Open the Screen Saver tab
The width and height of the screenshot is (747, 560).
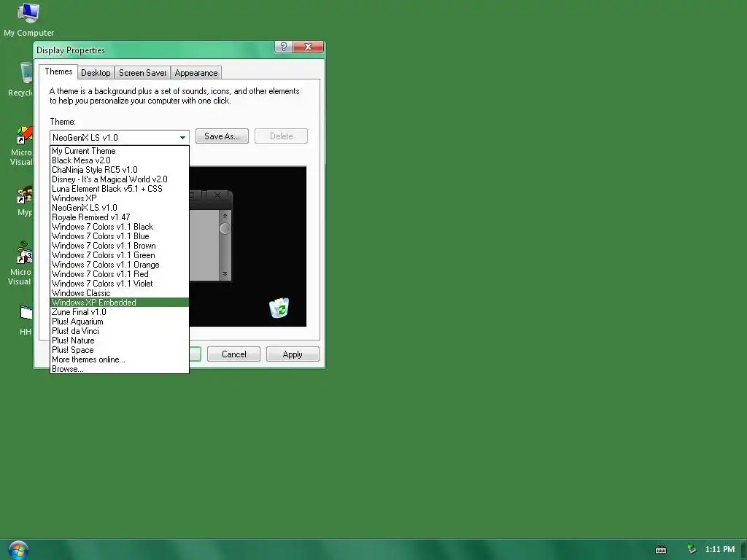(x=142, y=73)
